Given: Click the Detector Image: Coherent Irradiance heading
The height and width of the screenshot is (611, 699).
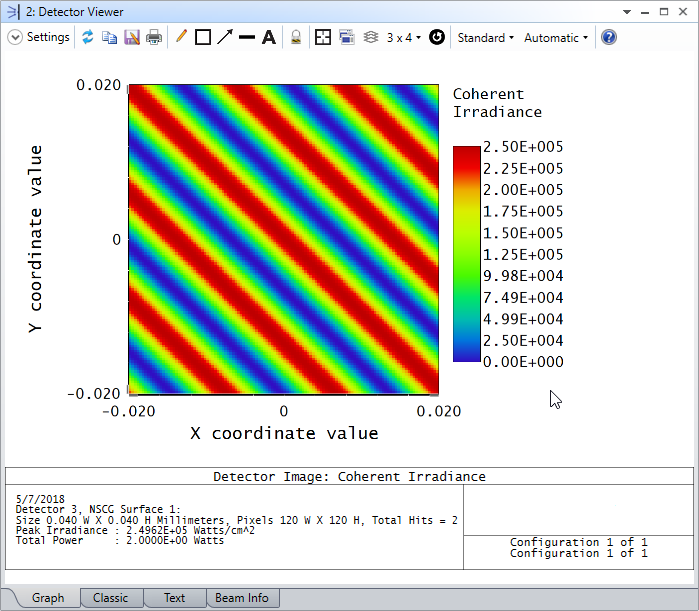Looking at the screenshot, I should (349, 476).
